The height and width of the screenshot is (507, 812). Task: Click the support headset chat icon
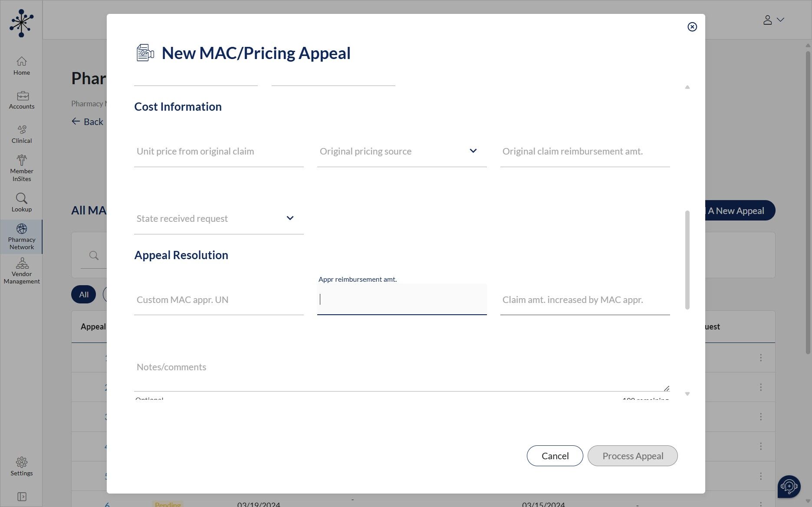[789, 486]
